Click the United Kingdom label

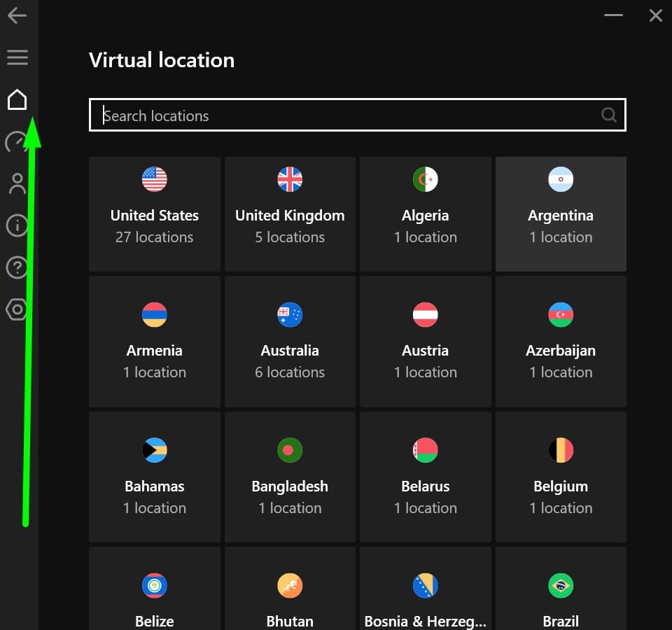click(290, 215)
